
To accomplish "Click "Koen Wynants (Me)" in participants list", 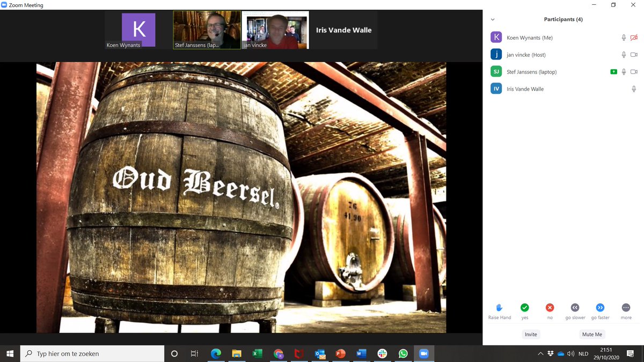I will click(530, 38).
